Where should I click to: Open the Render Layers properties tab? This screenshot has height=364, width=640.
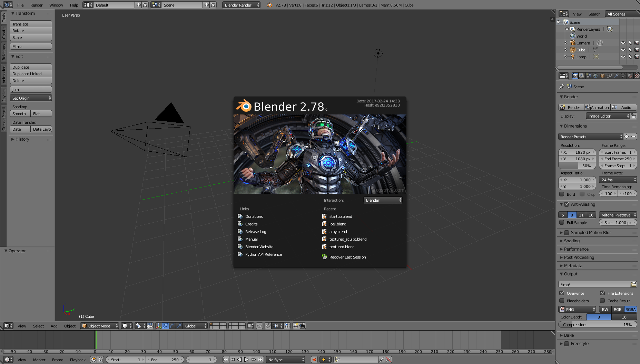pyautogui.click(x=582, y=76)
